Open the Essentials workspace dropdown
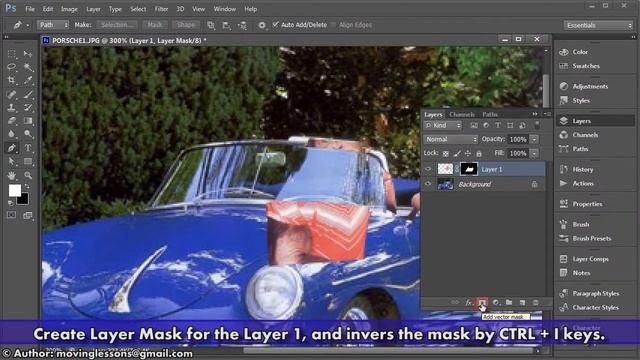This screenshot has width=640, height=360. click(598, 25)
